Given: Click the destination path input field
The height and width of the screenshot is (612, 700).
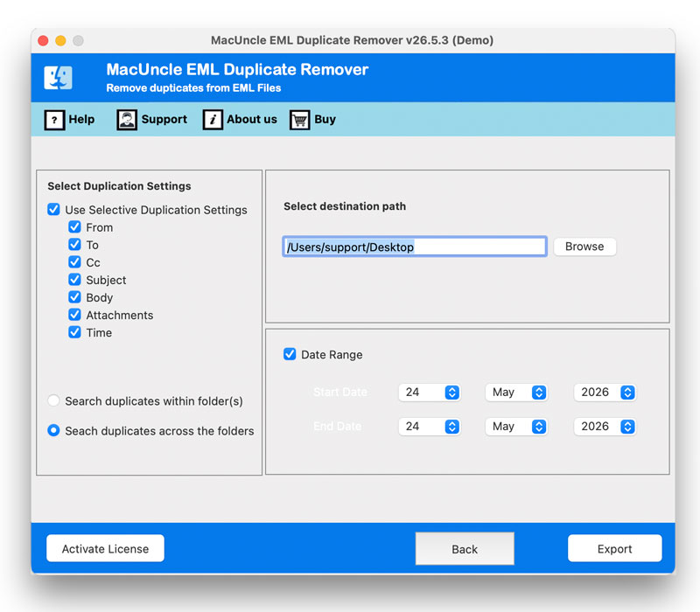Looking at the screenshot, I should [415, 247].
